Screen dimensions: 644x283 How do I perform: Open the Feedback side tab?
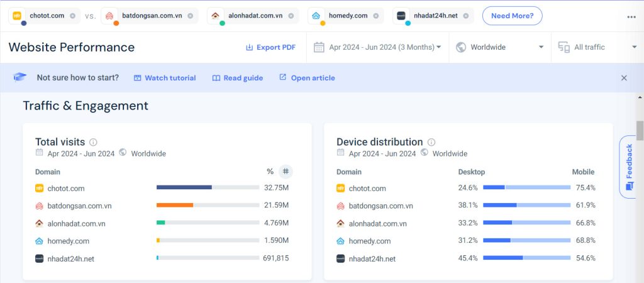(628, 166)
